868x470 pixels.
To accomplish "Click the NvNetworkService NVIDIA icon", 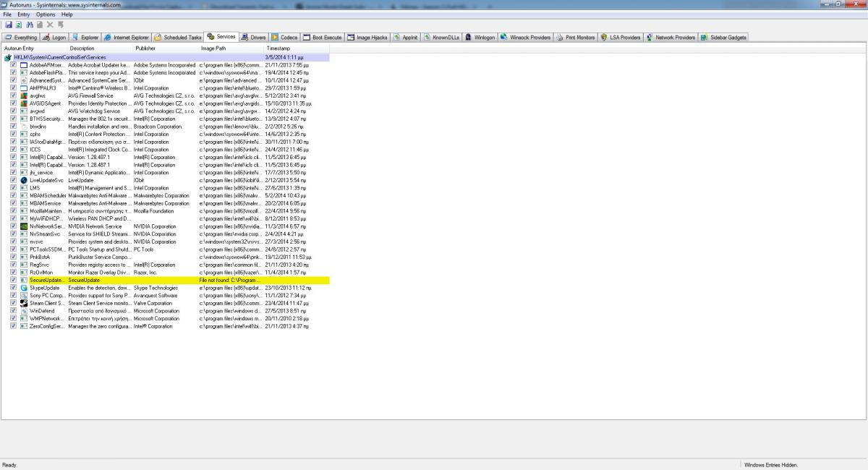I will click(x=24, y=226).
